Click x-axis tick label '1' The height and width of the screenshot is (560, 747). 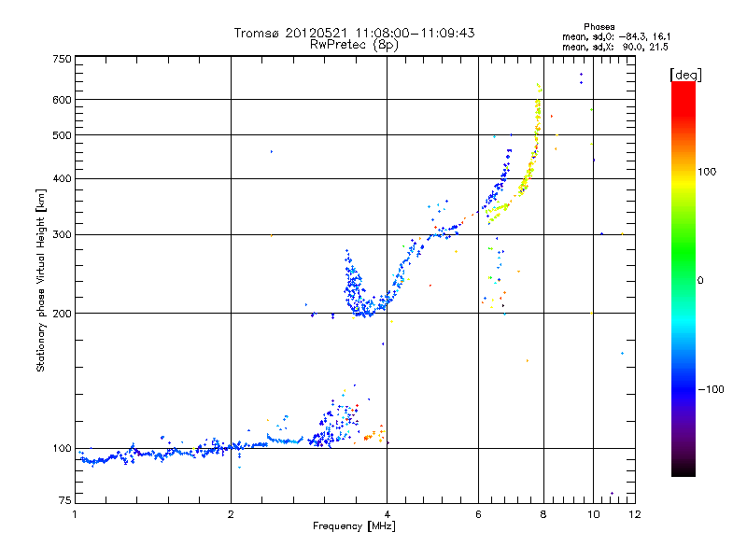tap(75, 514)
